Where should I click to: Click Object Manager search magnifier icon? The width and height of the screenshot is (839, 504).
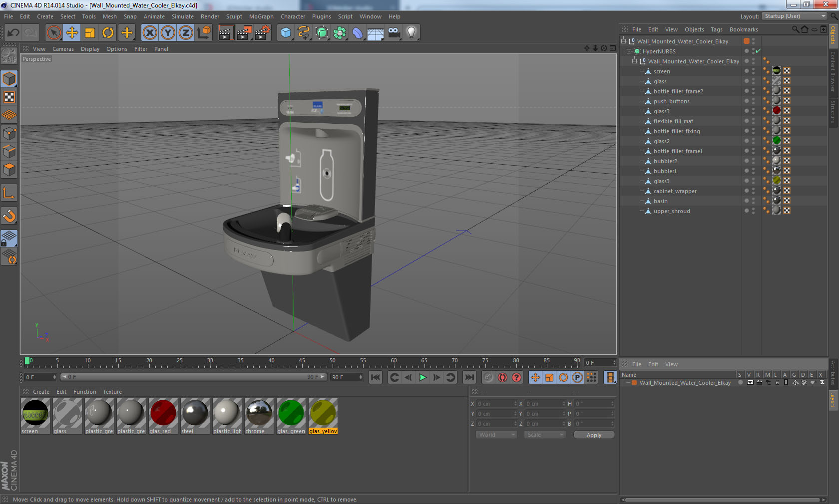point(796,29)
